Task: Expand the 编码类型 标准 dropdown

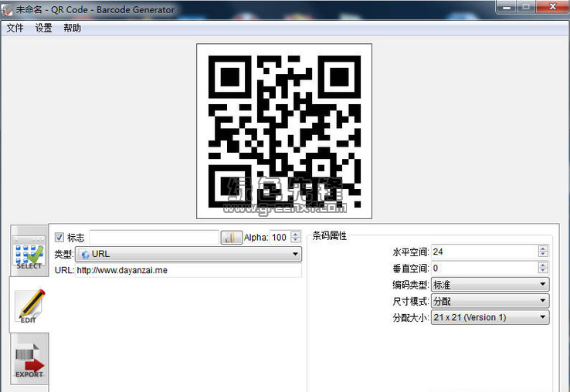Action: (x=490, y=285)
